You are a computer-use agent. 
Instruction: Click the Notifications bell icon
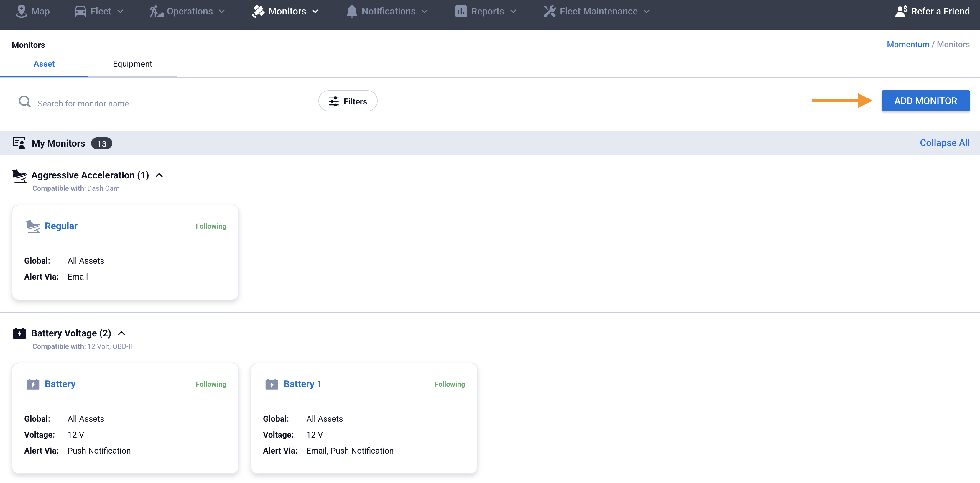(351, 11)
